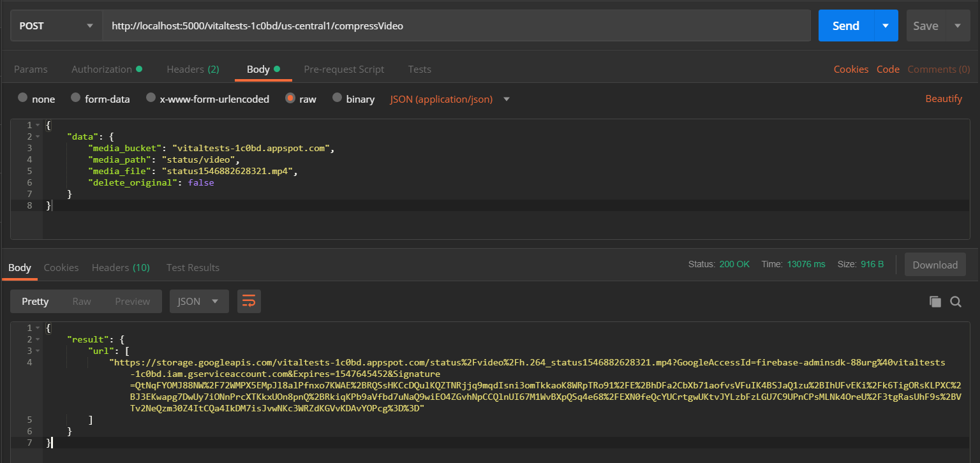Open the response Headers (10) tab
The width and height of the screenshot is (980, 463).
[121, 267]
